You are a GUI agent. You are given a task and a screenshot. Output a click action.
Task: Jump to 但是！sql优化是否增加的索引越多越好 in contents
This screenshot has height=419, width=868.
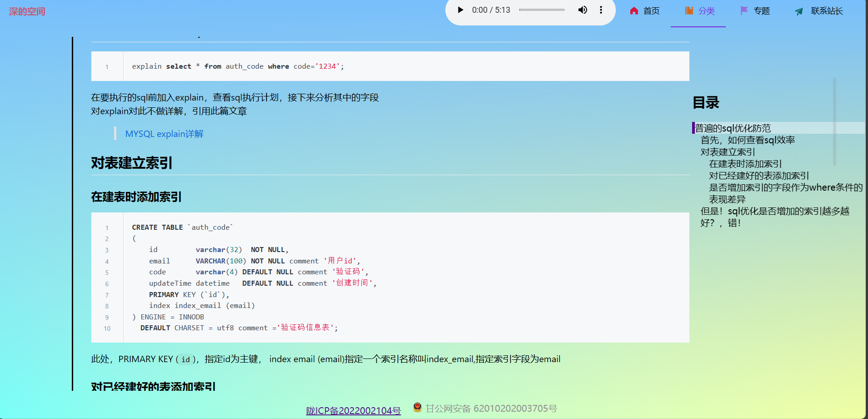(x=775, y=217)
